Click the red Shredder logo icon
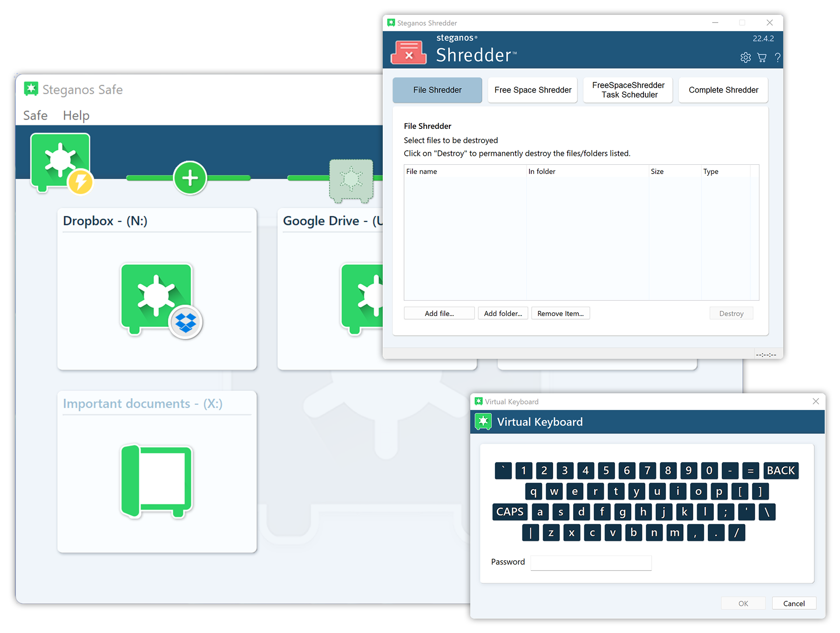Image resolution: width=840 pixels, height=633 pixels. tap(408, 52)
